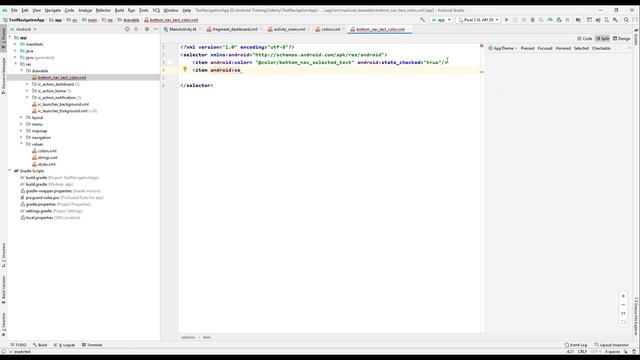
Task: Expand the mipmap folder
Action: pyautogui.click(x=21, y=131)
